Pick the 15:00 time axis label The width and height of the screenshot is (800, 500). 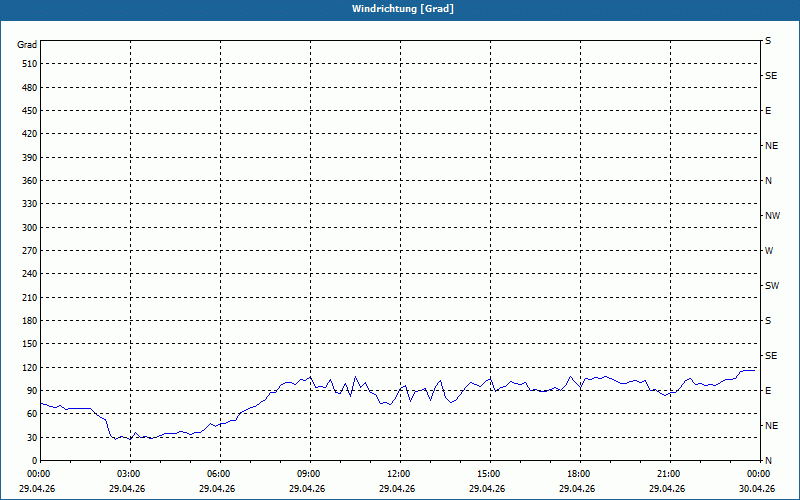[488, 474]
